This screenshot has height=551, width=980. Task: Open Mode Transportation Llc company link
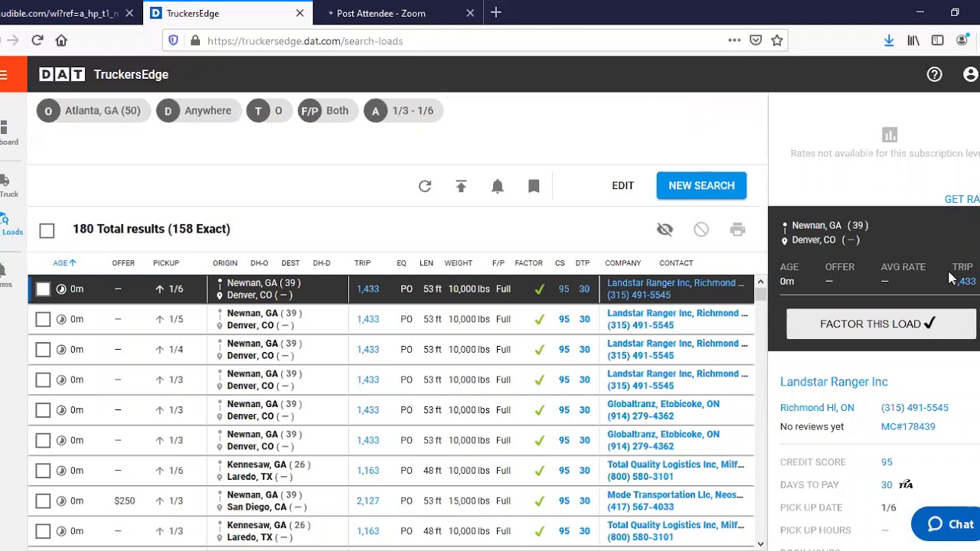click(675, 495)
